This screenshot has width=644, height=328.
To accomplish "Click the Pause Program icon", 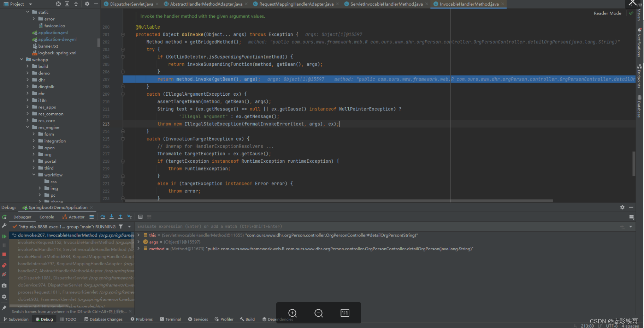I will [4, 245].
